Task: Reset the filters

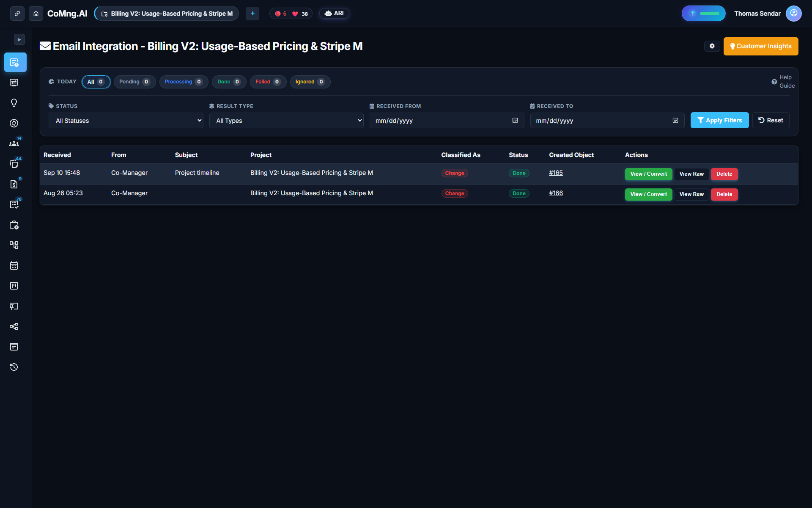Action: pyautogui.click(x=771, y=120)
